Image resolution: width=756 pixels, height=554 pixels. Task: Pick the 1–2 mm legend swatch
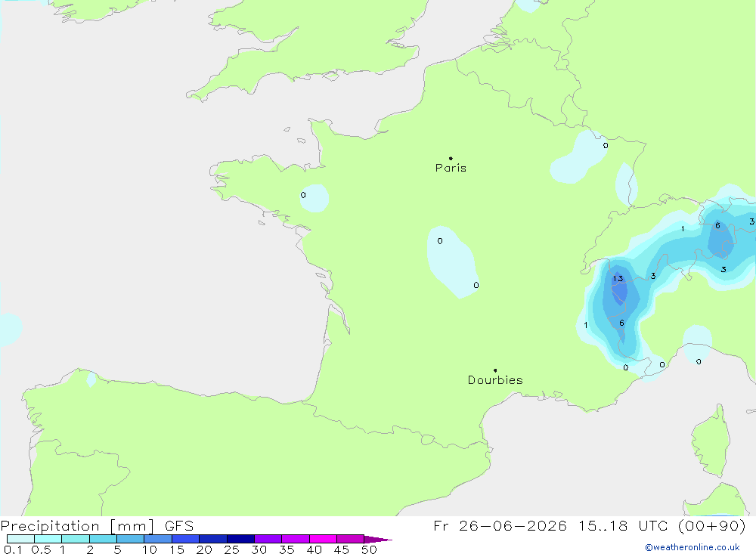pyautogui.click(x=76, y=539)
